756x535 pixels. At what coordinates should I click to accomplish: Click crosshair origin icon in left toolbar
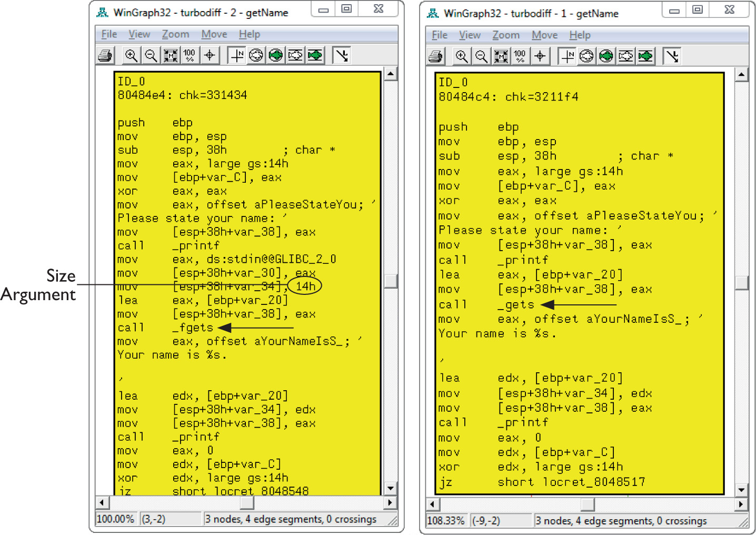(210, 55)
